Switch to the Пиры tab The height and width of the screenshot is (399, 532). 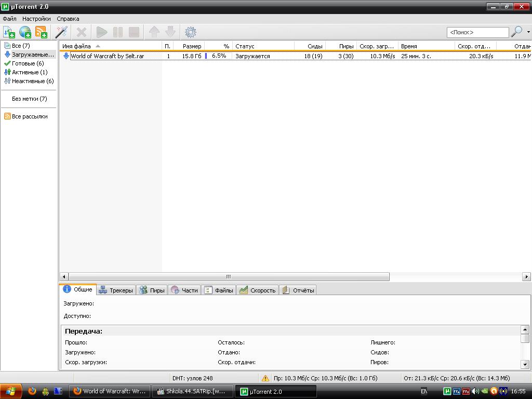[152, 290]
